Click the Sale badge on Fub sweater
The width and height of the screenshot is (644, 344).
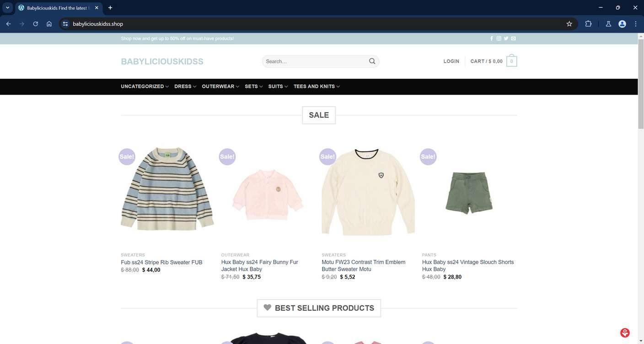point(127,156)
